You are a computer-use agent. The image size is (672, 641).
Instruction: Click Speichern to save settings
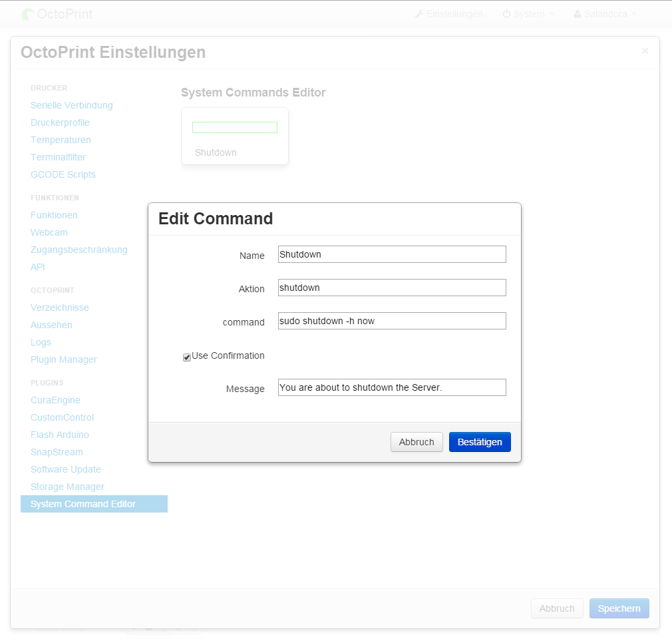pos(619,608)
